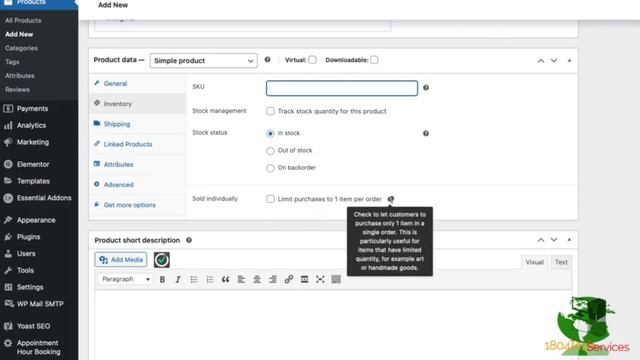Open Tags submenu link
The height and width of the screenshot is (360, 640).
coord(12,62)
